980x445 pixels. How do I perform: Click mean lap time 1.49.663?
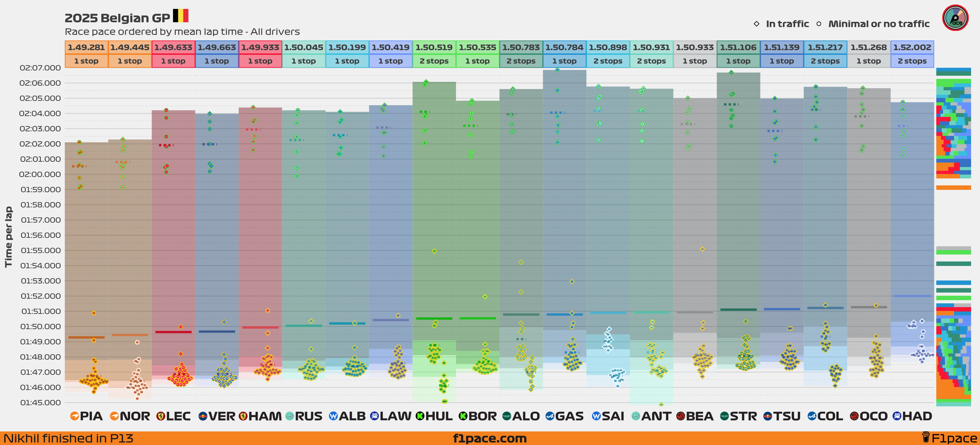217,48
